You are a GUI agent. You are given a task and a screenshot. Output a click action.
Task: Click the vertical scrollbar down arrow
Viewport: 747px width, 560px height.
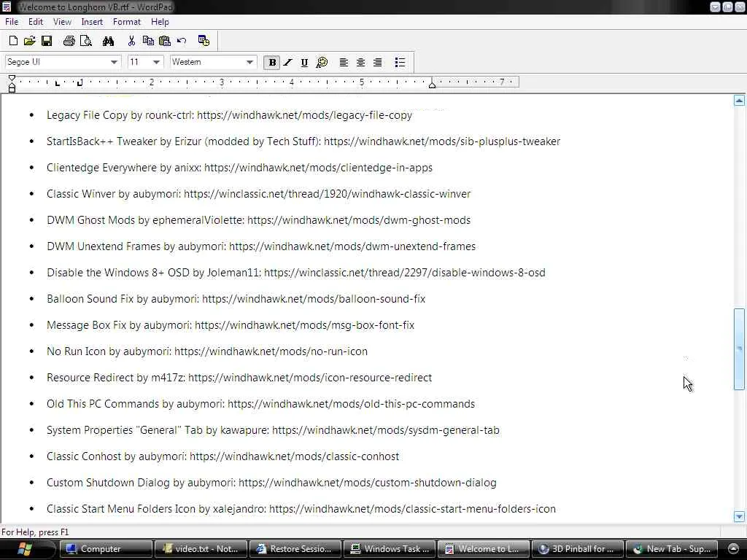click(739, 517)
